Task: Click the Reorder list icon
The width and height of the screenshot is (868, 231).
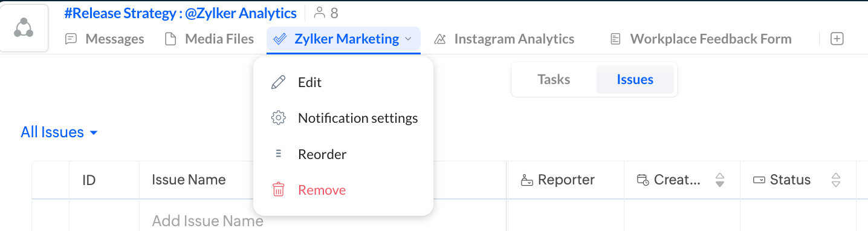Action: 278,154
